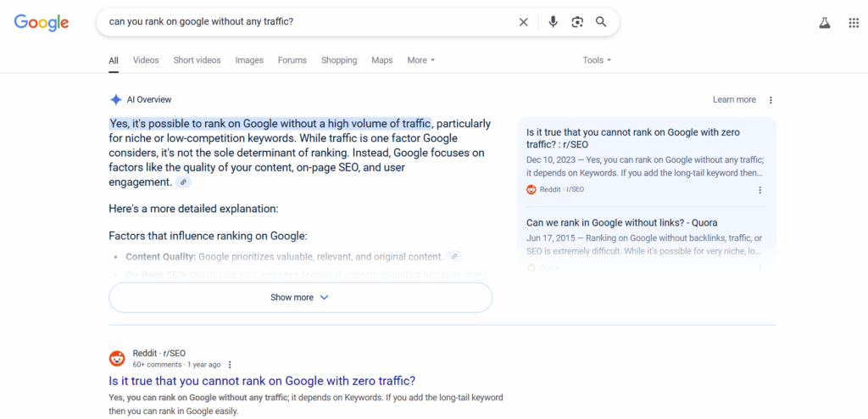Image resolution: width=868 pixels, height=419 pixels.
Task: Open Google Lens image search icon
Action: pyautogui.click(x=577, y=22)
